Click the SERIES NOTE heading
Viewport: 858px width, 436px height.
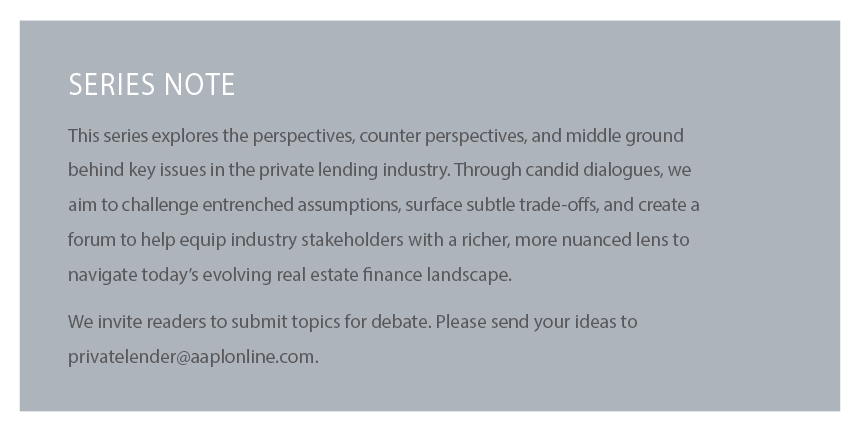click(x=152, y=85)
